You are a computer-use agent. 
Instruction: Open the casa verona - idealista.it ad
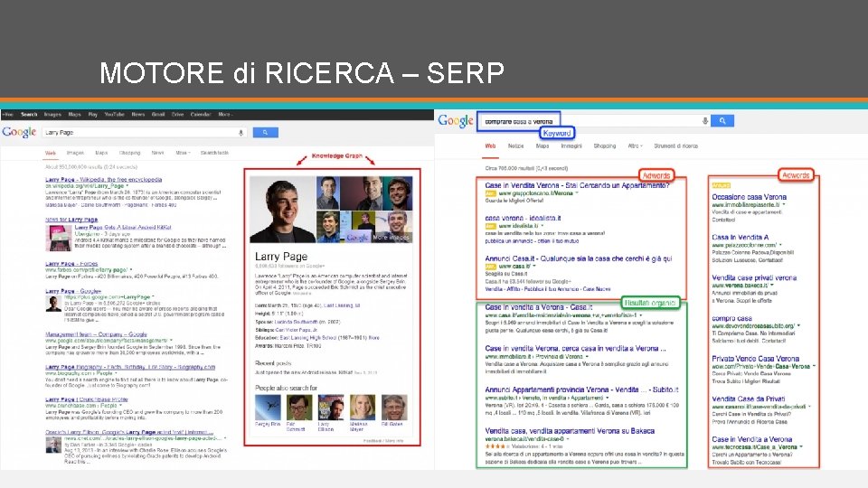(523, 218)
